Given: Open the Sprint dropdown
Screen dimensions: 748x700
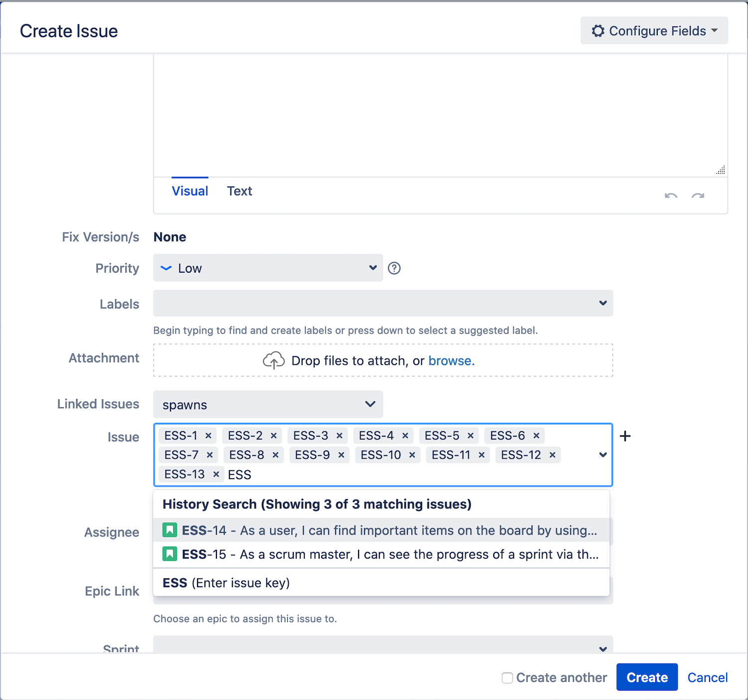Looking at the screenshot, I should (x=383, y=645).
